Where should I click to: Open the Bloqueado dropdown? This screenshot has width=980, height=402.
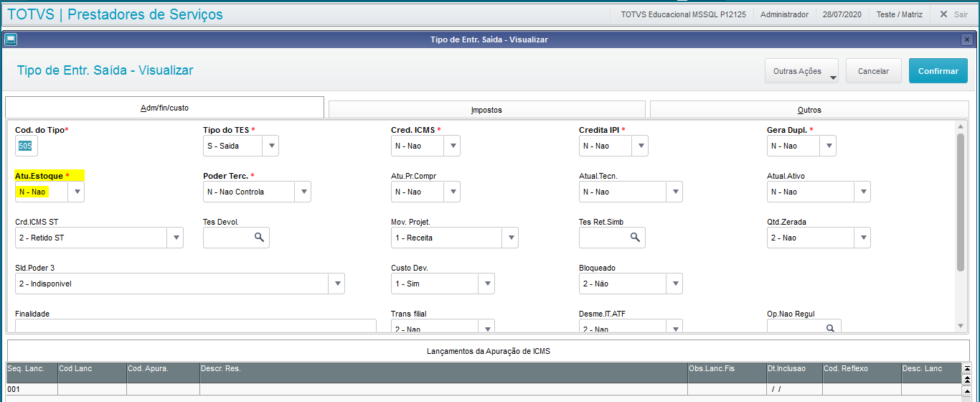click(x=674, y=284)
